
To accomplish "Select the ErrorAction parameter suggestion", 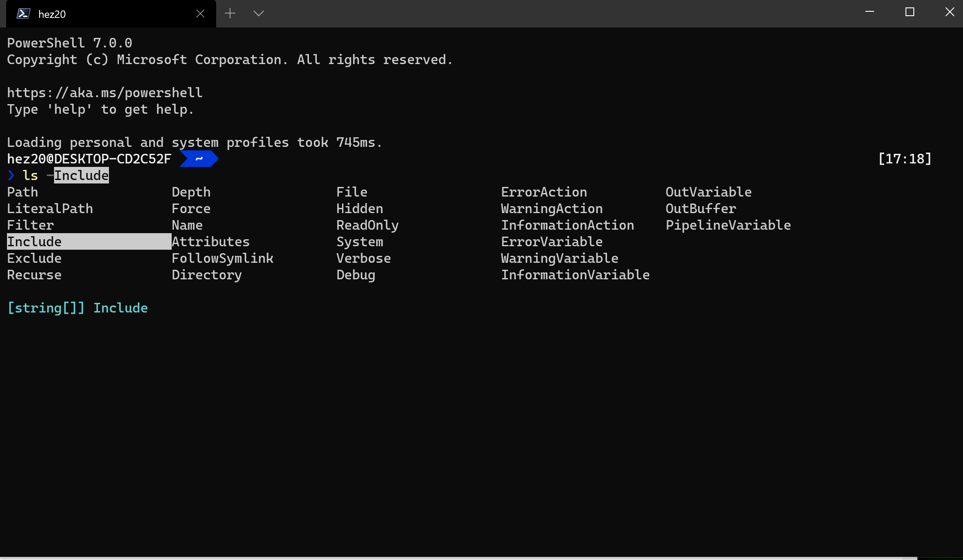I will 544,192.
